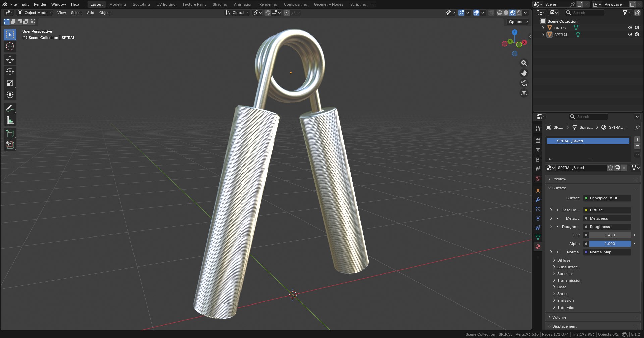644x338 pixels.
Task: Expand GRIPS in outliner
Action: click(543, 28)
